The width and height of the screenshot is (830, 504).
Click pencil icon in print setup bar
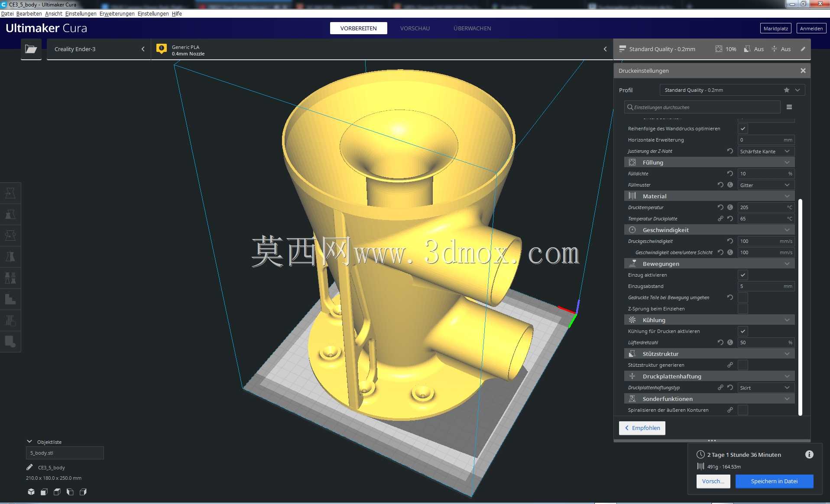[x=803, y=49]
